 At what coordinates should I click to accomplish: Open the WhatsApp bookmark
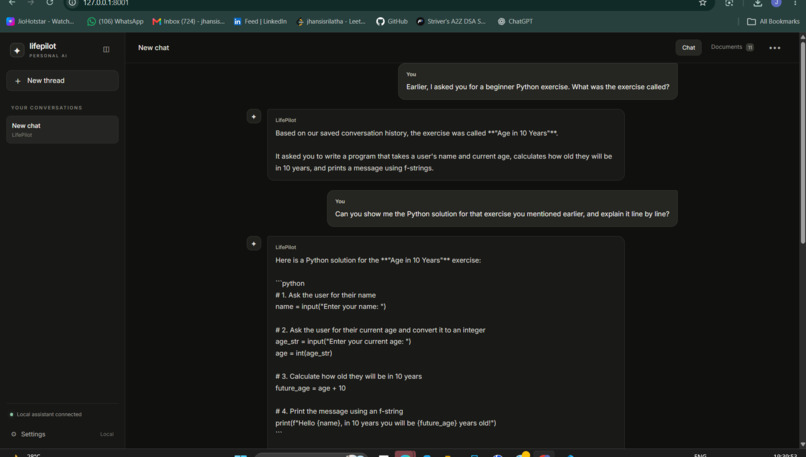point(115,21)
